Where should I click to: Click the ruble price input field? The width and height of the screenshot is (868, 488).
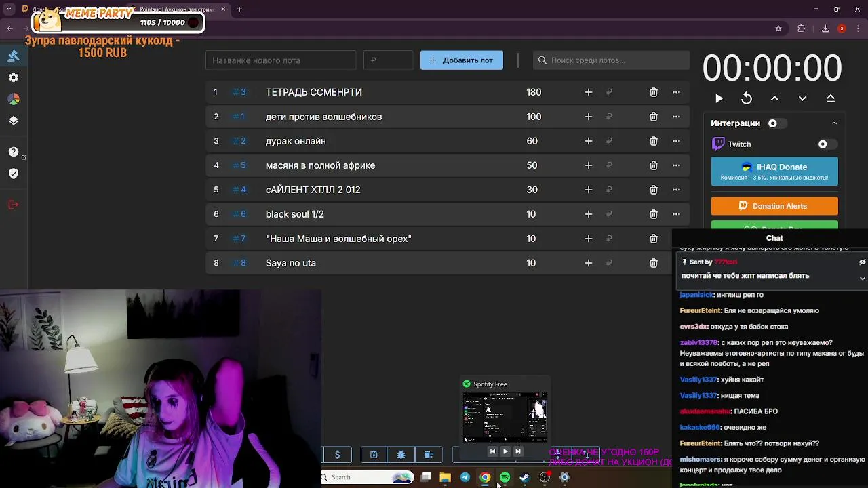389,60
